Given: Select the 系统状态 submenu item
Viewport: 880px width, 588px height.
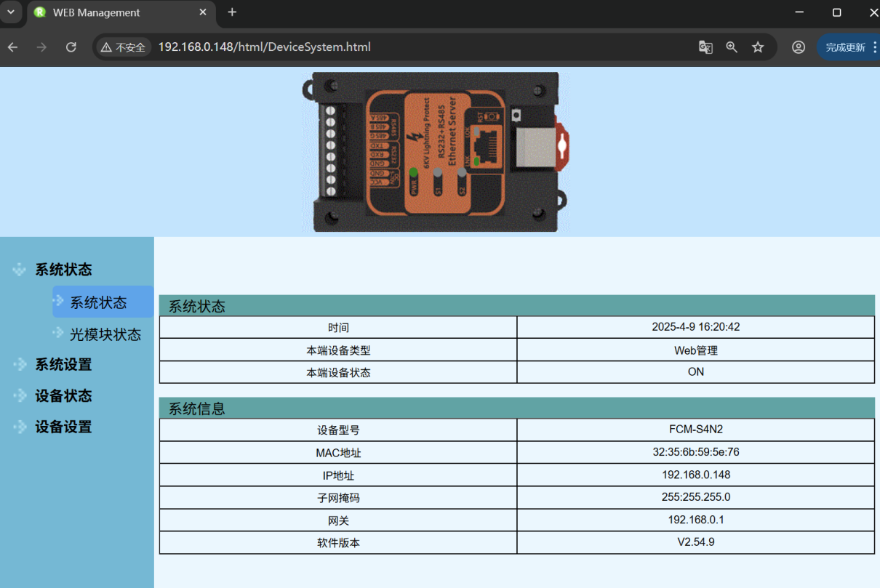Looking at the screenshot, I should tap(98, 302).
